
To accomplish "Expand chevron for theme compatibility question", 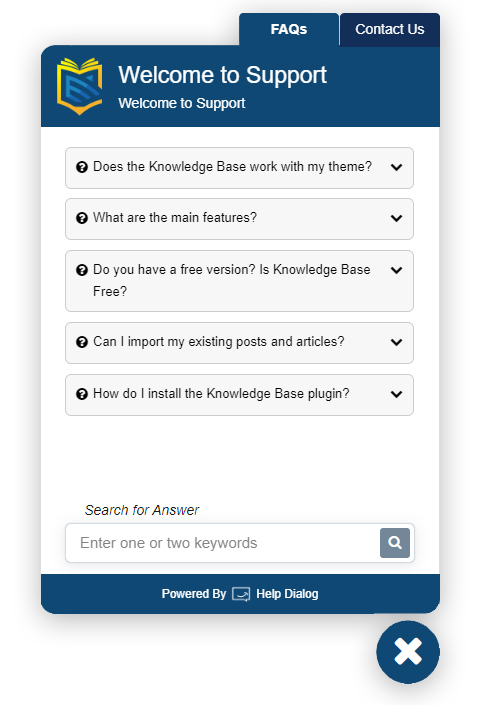I will (396, 167).
